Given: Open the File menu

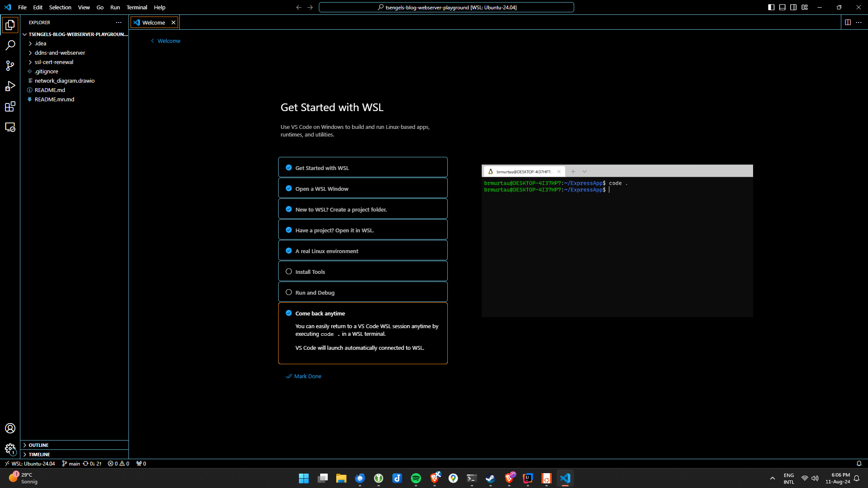Looking at the screenshot, I should [22, 7].
